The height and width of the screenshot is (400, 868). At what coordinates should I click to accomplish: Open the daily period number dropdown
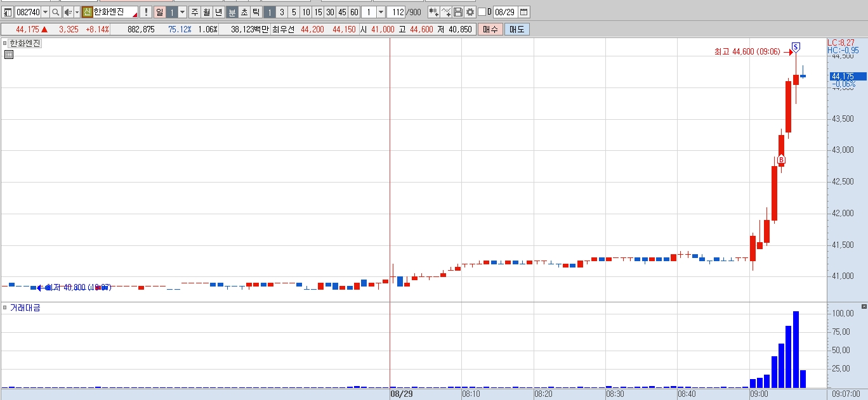pos(182,12)
